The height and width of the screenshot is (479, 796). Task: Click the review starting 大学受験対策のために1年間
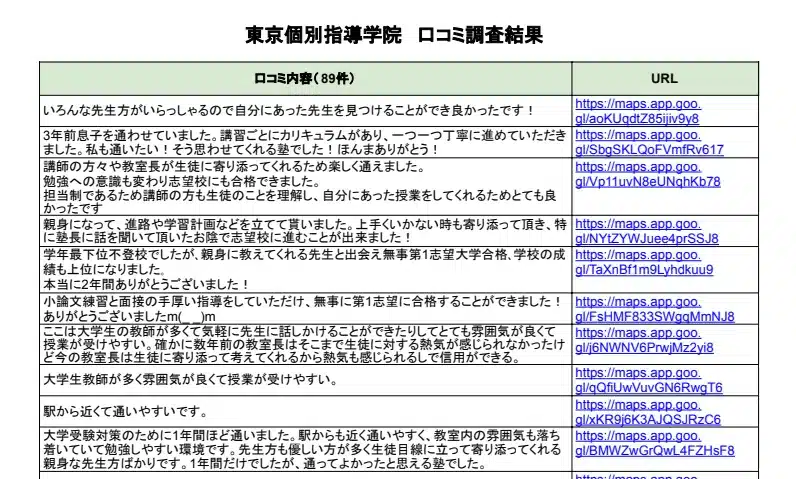point(302,450)
